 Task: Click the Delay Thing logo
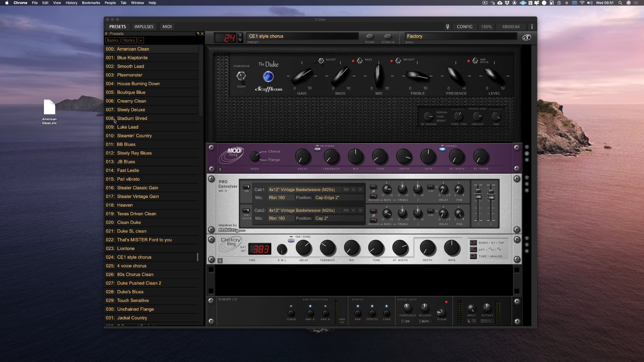click(x=231, y=245)
